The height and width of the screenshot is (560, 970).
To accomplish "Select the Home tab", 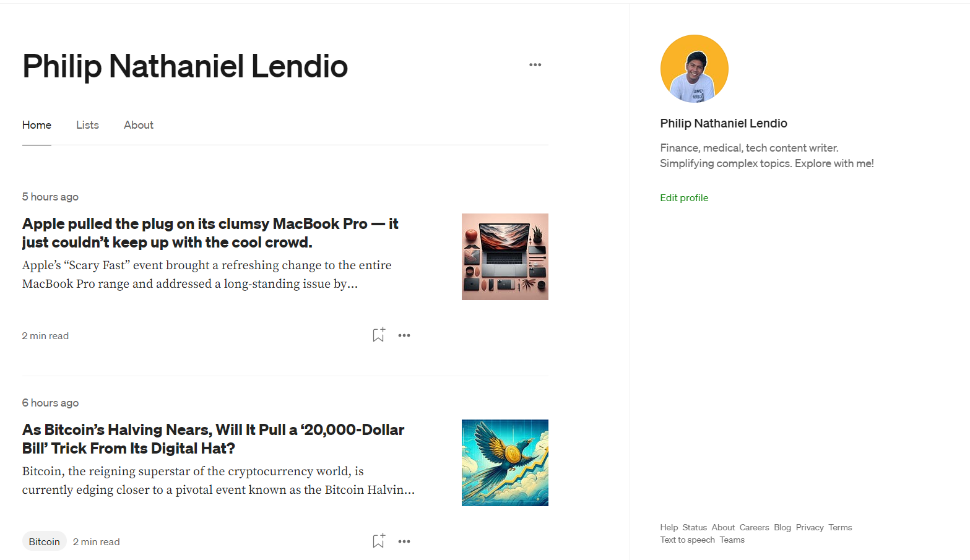I will tap(37, 125).
